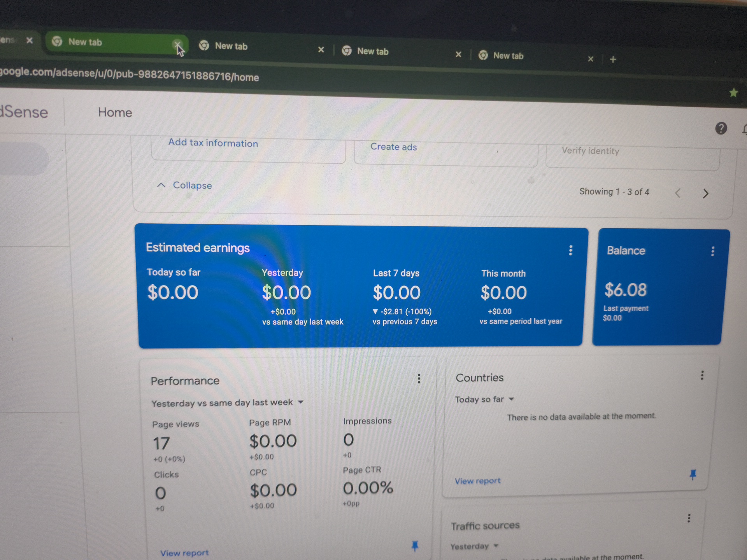Open a new browser tab with plus
Viewport: 747px width, 560px height.
[613, 59]
